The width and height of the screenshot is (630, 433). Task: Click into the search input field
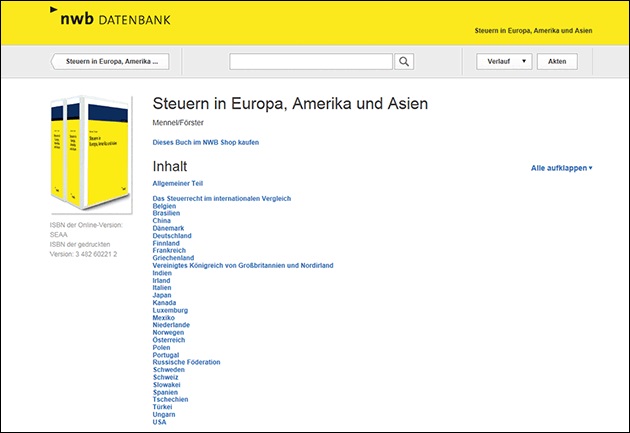tap(311, 62)
